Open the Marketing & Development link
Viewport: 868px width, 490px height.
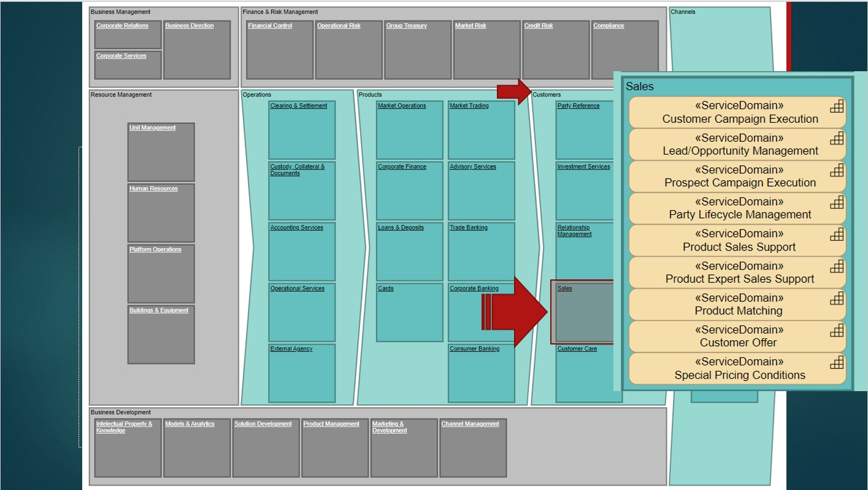point(390,427)
